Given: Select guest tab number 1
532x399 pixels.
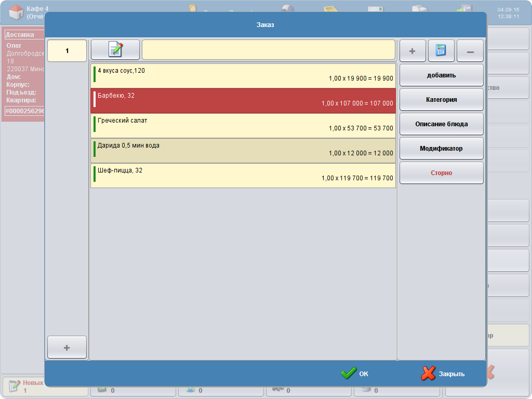Looking at the screenshot, I should tap(67, 51).
